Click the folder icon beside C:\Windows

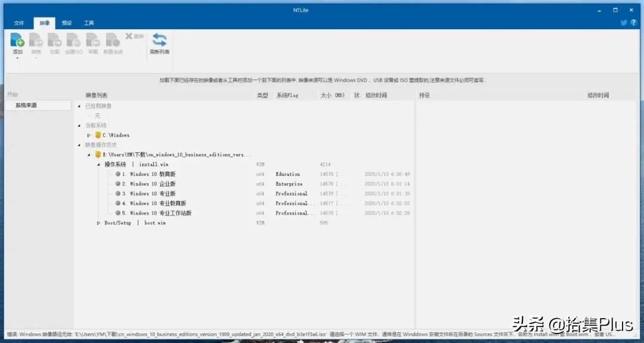pos(98,135)
